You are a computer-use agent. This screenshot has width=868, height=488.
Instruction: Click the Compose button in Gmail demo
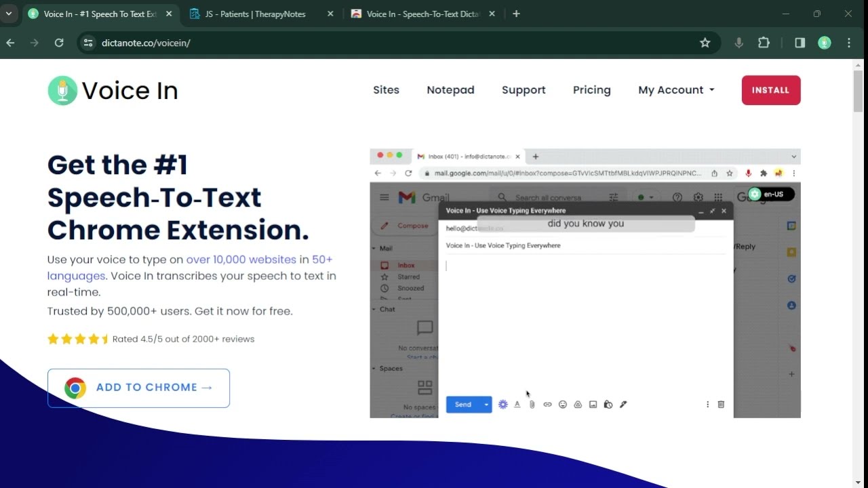coord(404,226)
